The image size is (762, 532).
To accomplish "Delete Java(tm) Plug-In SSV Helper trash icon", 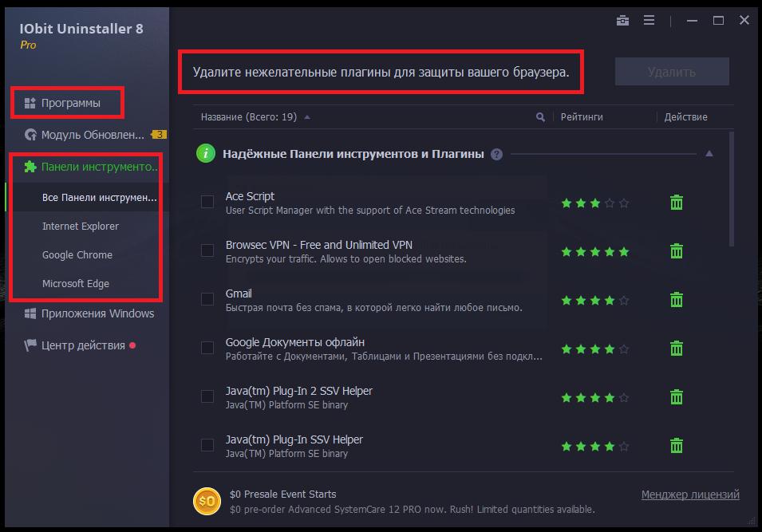I will [x=677, y=446].
